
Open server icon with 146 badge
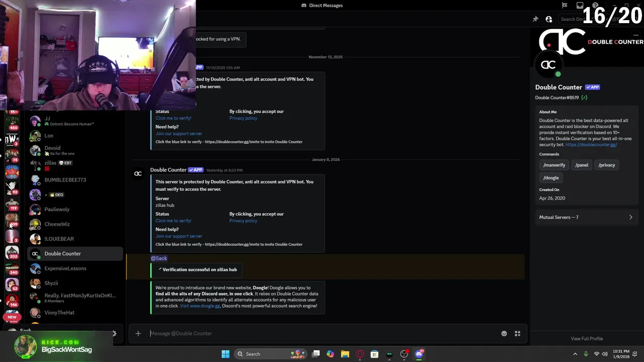coord(12,300)
